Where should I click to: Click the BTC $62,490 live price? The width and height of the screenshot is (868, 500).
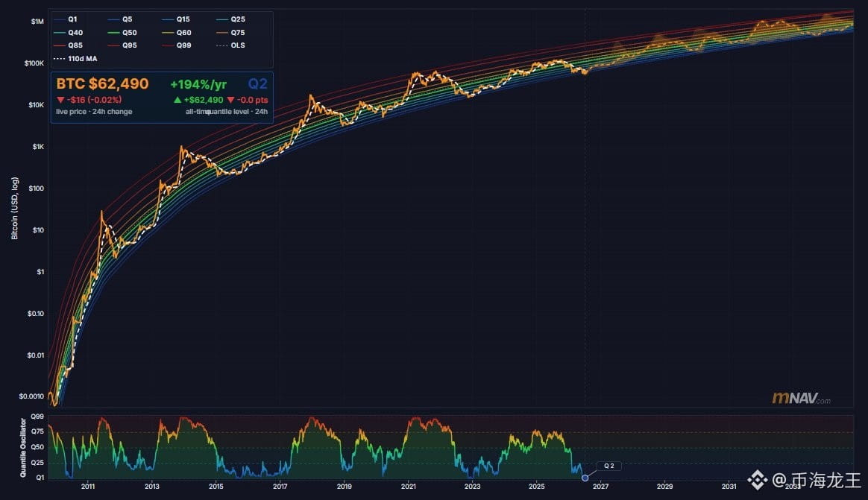tap(102, 84)
